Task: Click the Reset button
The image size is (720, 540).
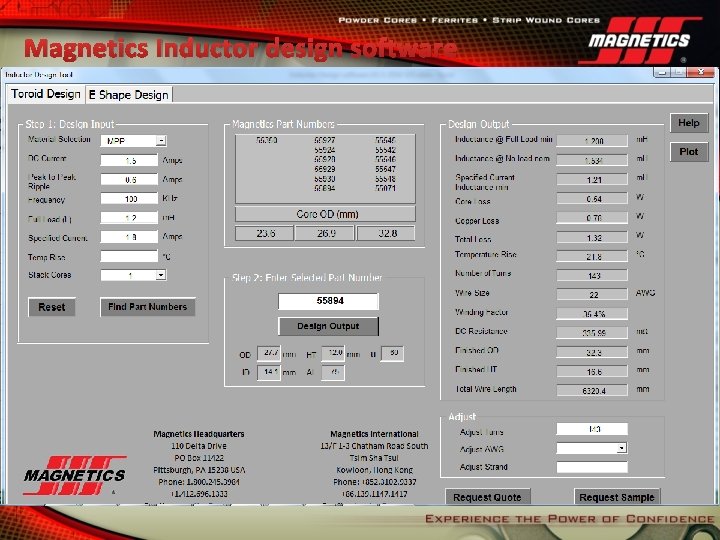Action: pyautogui.click(x=52, y=307)
